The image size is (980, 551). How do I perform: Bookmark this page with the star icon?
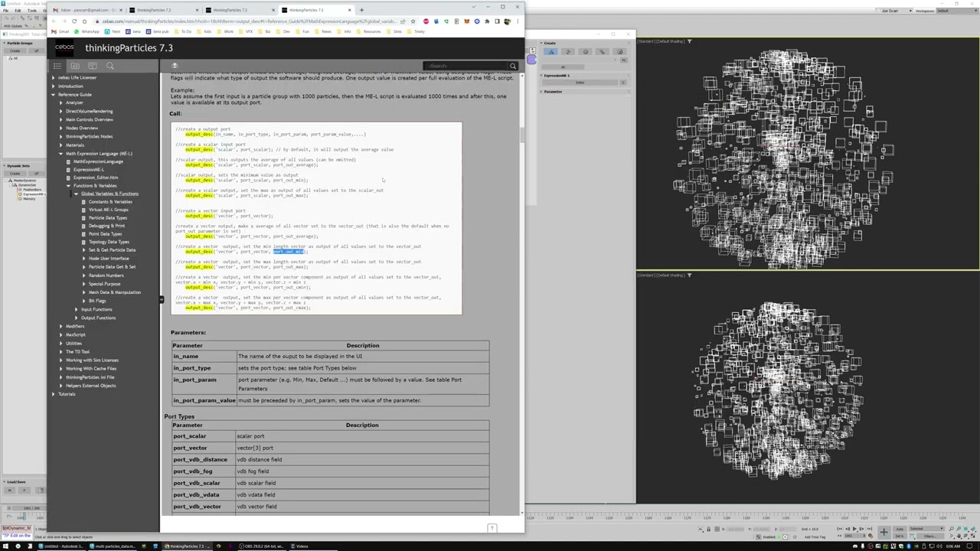tap(413, 21)
